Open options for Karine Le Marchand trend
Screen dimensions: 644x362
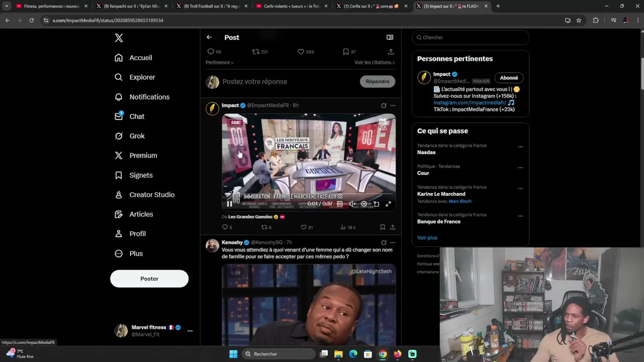click(x=520, y=189)
